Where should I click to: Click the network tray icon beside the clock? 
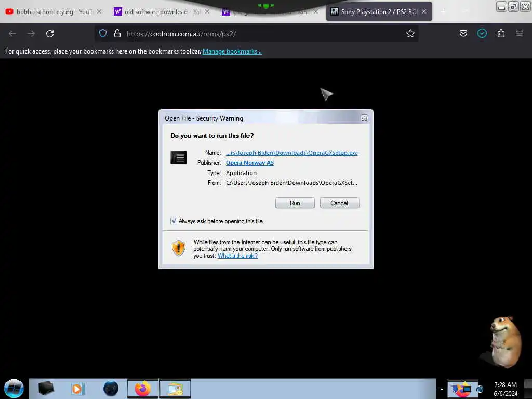480,389
